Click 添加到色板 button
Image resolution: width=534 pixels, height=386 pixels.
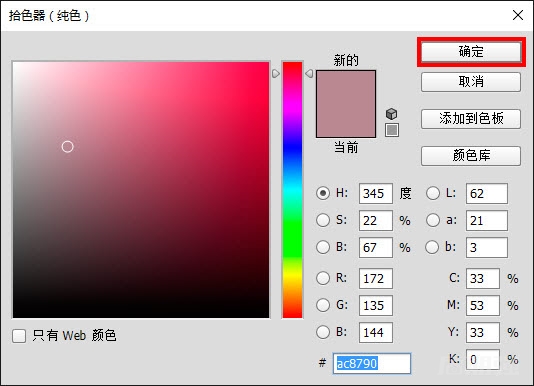coord(471,119)
